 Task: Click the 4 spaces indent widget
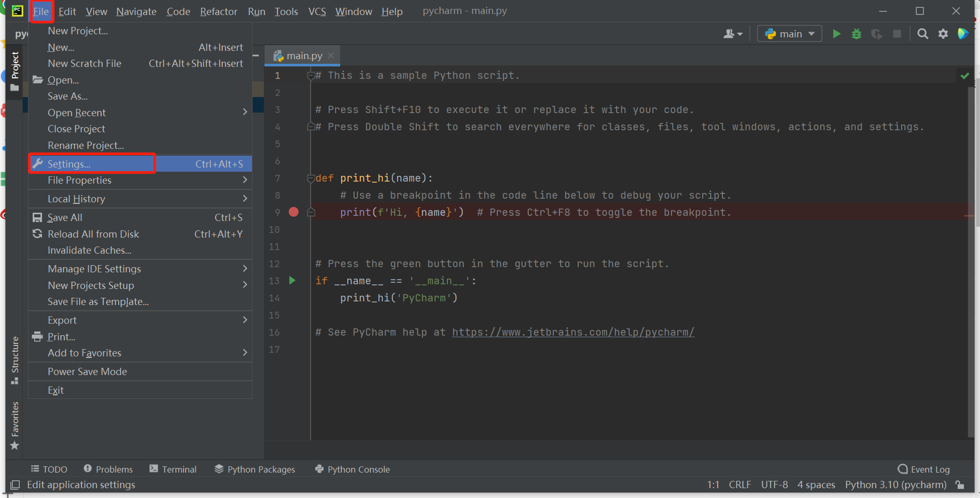tap(816, 485)
